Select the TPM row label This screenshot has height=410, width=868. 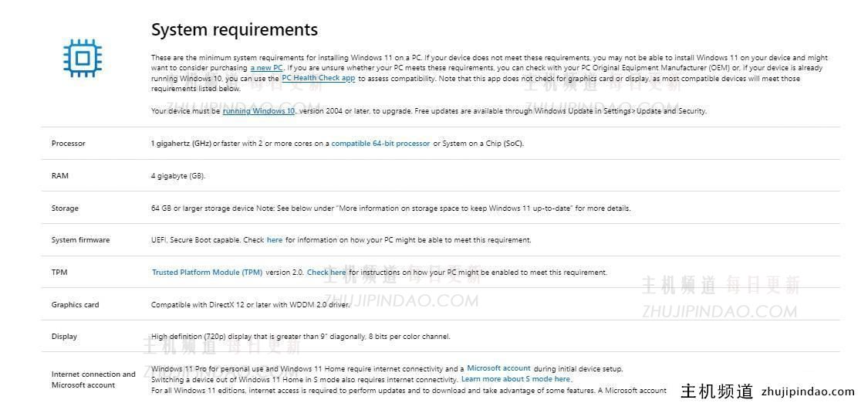click(x=59, y=273)
